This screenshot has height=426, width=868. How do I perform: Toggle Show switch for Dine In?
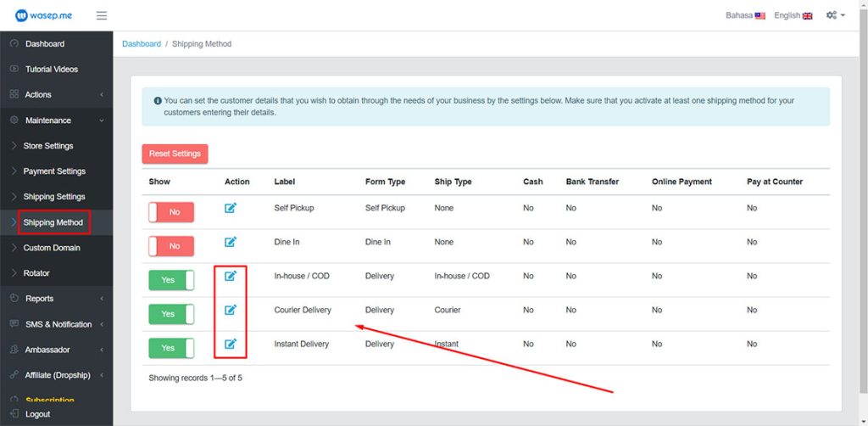coord(171,246)
